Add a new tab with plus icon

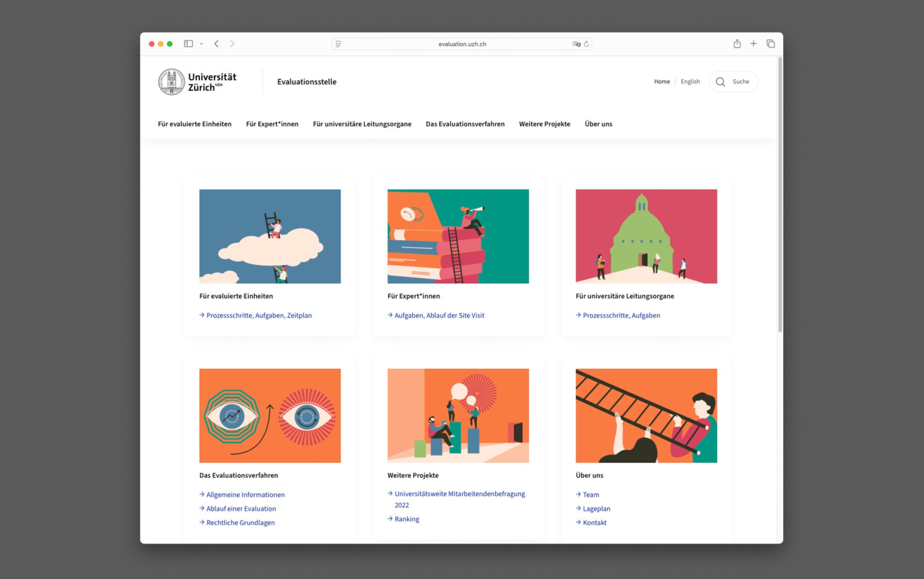coord(753,44)
